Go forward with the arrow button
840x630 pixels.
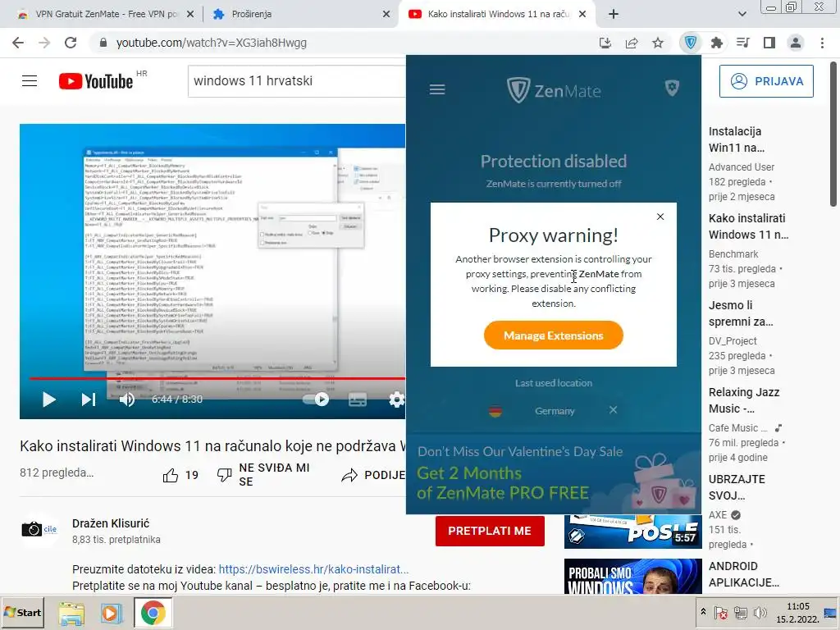44,43
